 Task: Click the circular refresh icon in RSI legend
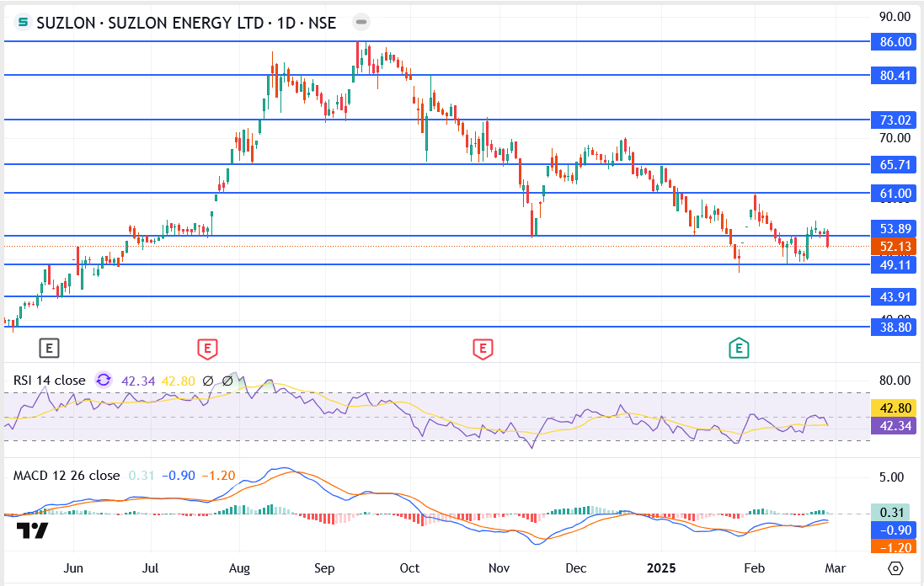(103, 381)
